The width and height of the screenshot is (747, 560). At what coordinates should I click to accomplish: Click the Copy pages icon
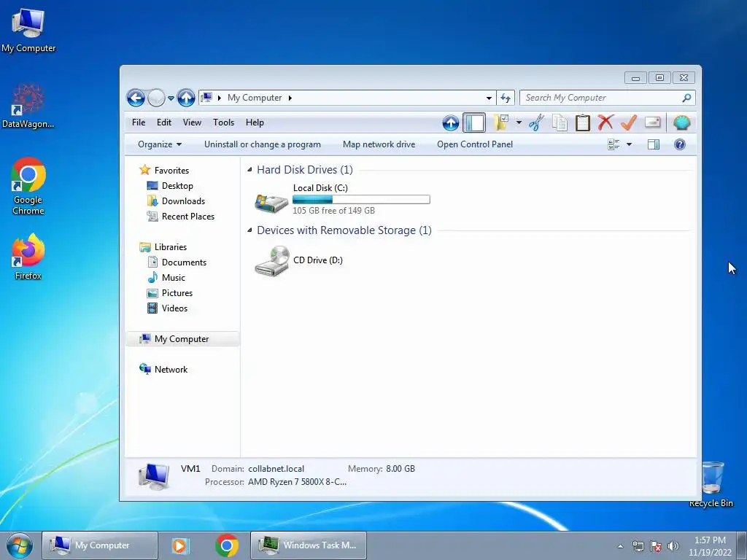point(560,122)
